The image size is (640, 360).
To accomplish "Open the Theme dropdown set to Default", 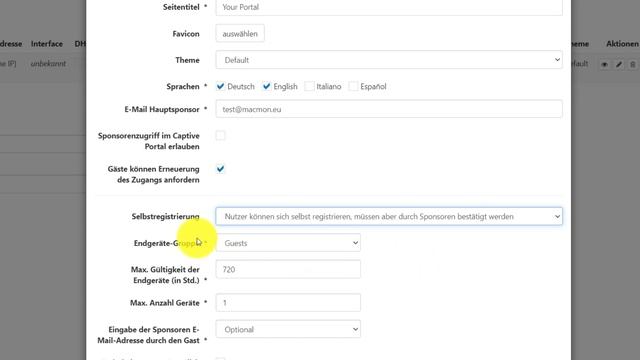I will [389, 60].
